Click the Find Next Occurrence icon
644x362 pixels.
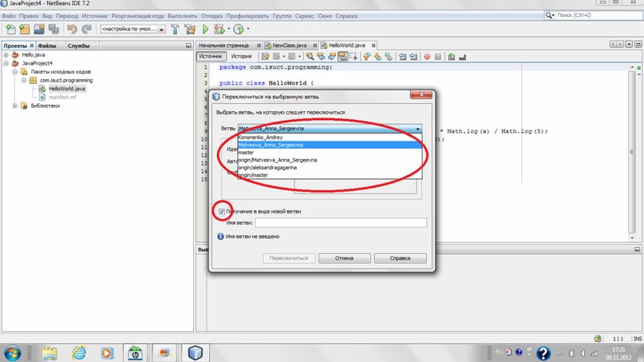click(331, 57)
